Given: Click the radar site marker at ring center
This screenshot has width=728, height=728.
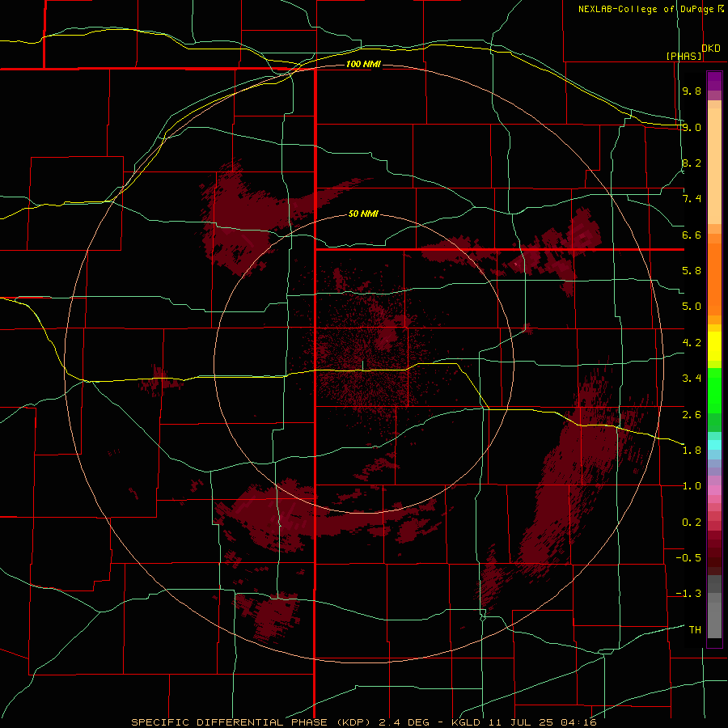Looking at the screenshot, I should [x=362, y=366].
